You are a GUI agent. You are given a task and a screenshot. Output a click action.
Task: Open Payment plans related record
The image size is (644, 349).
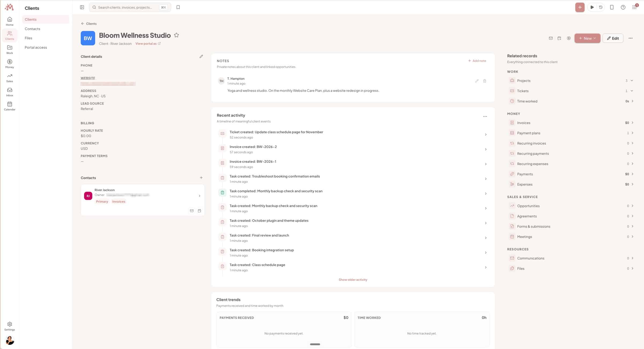[x=571, y=133]
